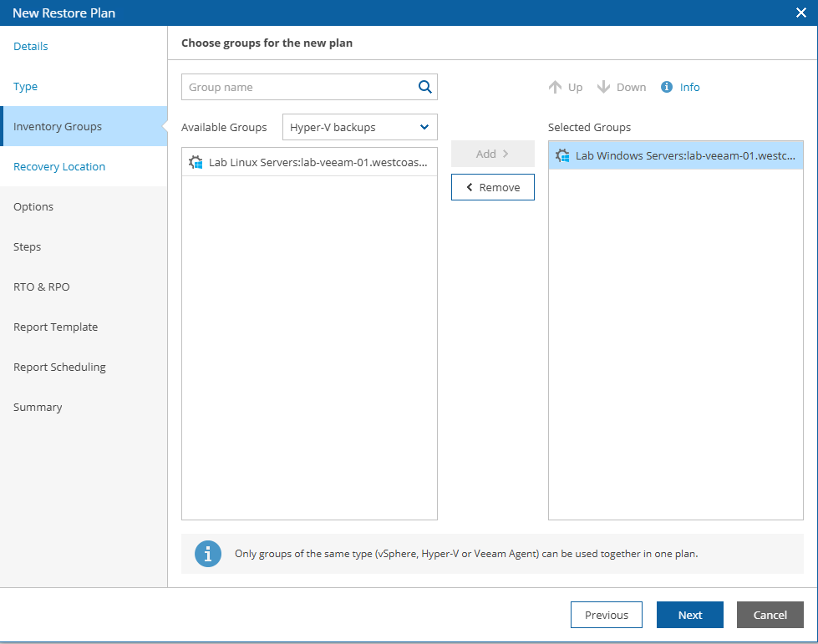Viewport: 818px width, 644px height.
Task: Click the Group name search field
Action: (x=299, y=87)
